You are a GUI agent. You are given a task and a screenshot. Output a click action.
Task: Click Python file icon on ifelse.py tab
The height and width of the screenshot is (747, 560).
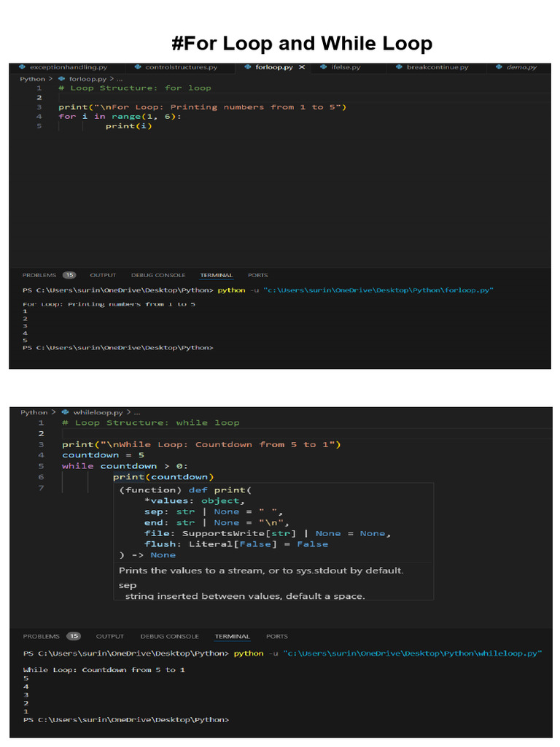click(323, 67)
